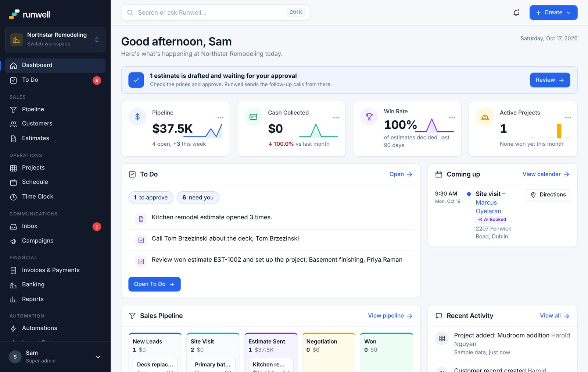
Task: Click the Win Rate trophy icon
Action: 369,117
